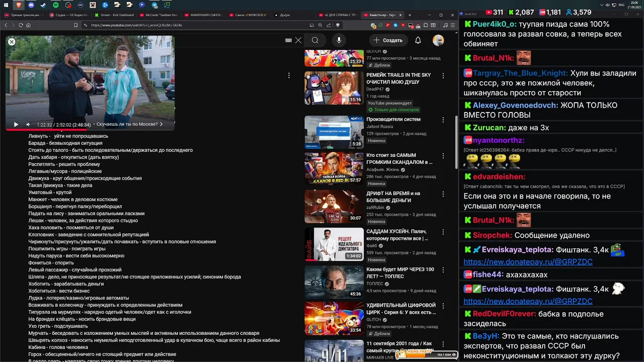Play the paused YouTube video

(x=16, y=124)
